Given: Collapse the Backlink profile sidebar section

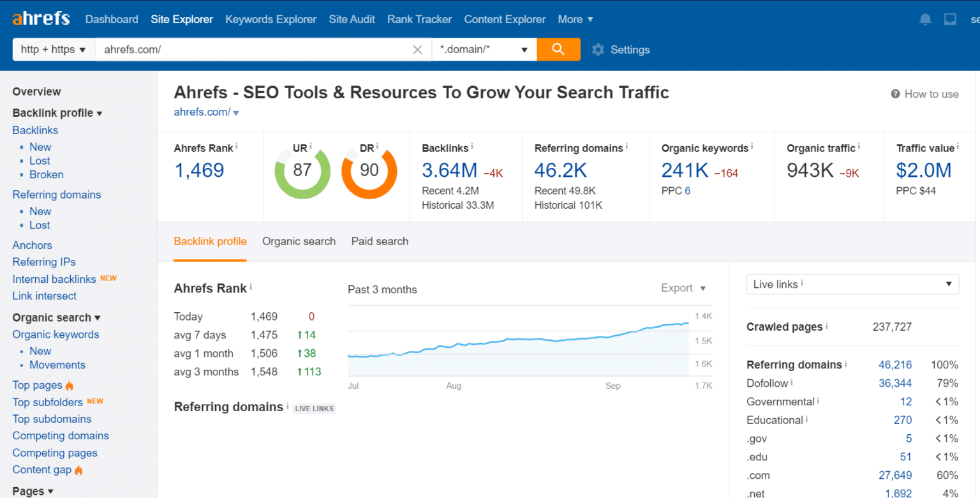Looking at the screenshot, I should point(100,113).
